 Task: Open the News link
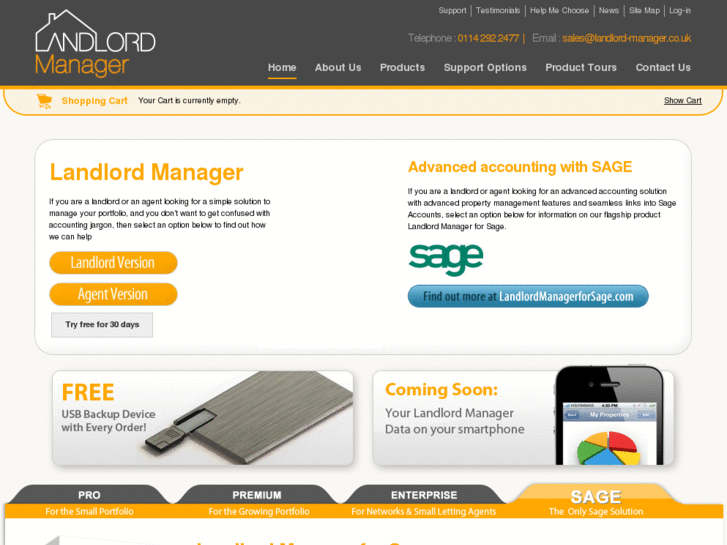pyautogui.click(x=609, y=10)
